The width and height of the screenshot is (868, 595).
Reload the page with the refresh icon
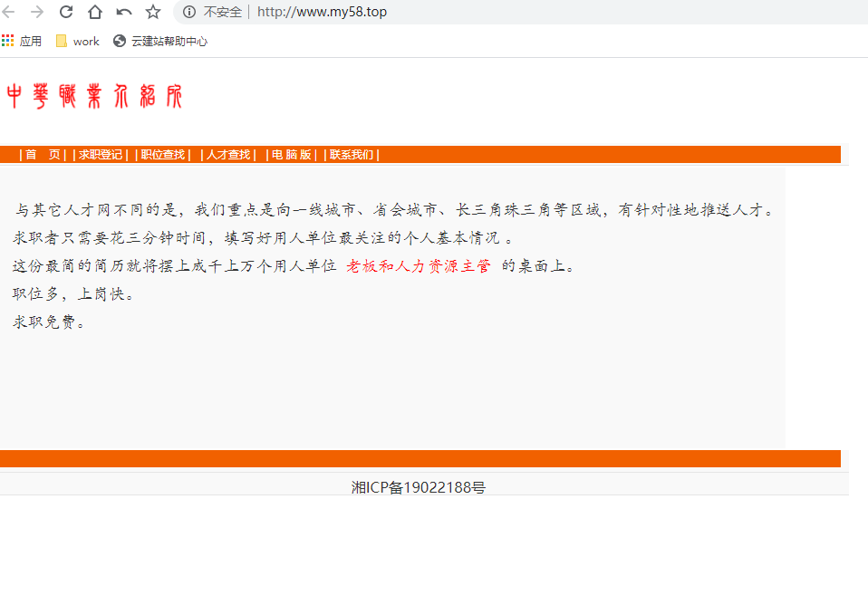point(66,12)
